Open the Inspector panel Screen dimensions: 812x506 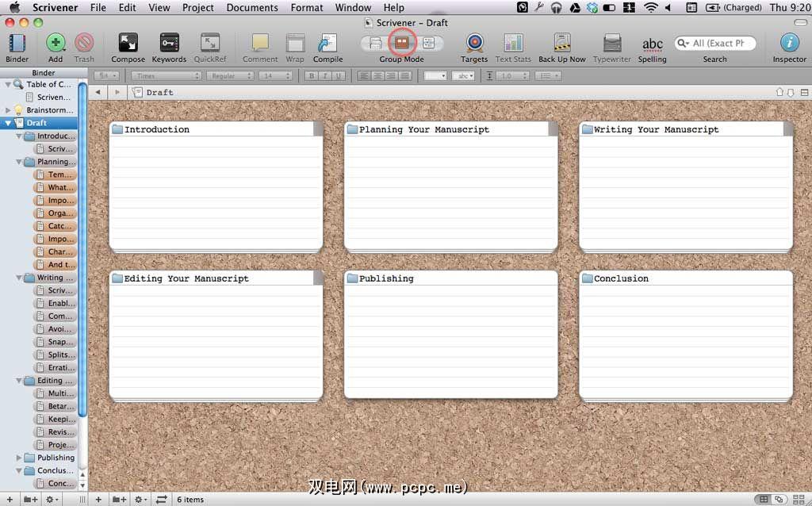click(789, 44)
